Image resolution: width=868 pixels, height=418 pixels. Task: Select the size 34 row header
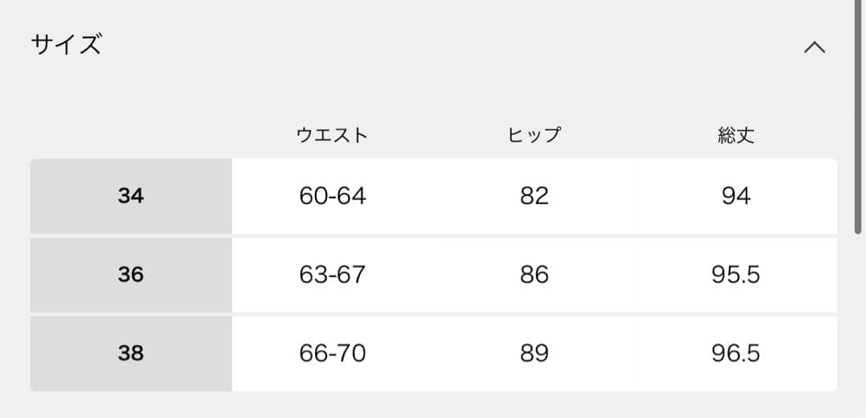[x=131, y=196]
